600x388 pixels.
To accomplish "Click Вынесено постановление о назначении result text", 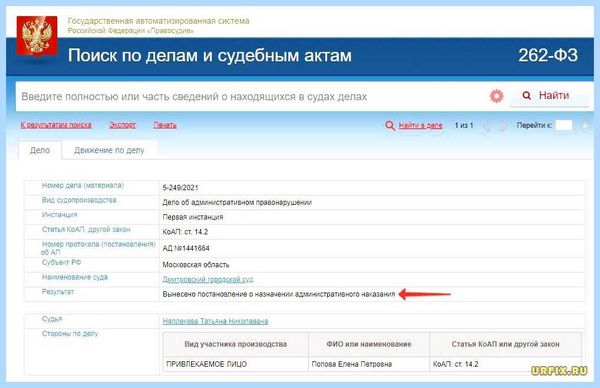I will click(x=279, y=294).
